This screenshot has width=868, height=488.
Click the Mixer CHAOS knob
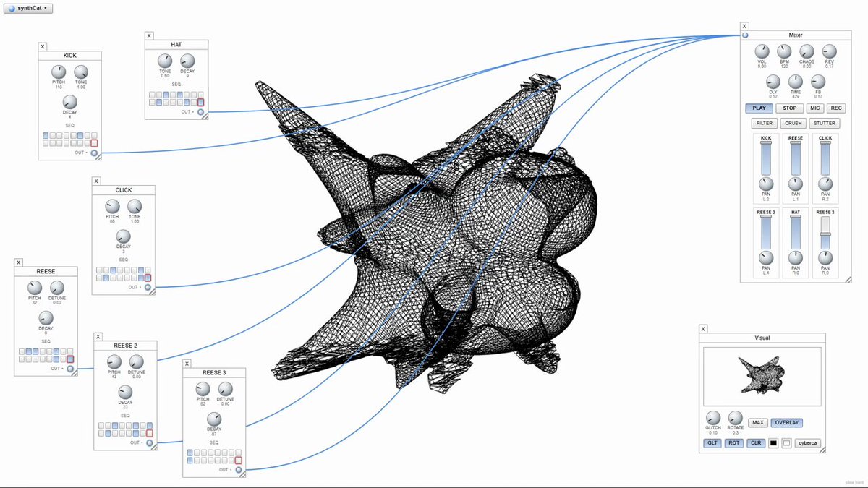[x=807, y=51]
